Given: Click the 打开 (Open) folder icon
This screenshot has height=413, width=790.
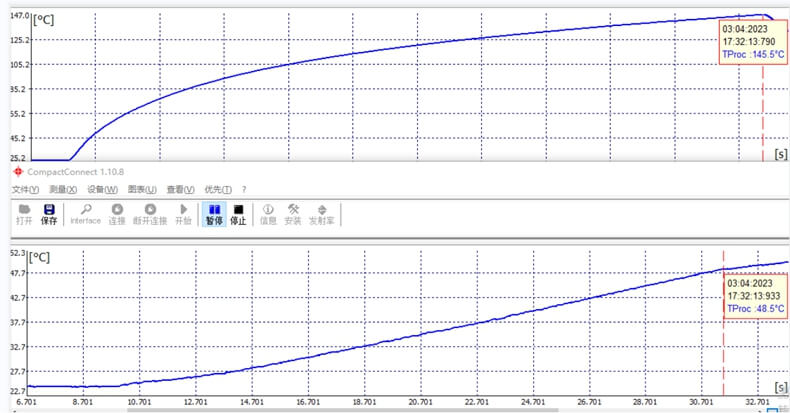Looking at the screenshot, I should pyautogui.click(x=24, y=214).
